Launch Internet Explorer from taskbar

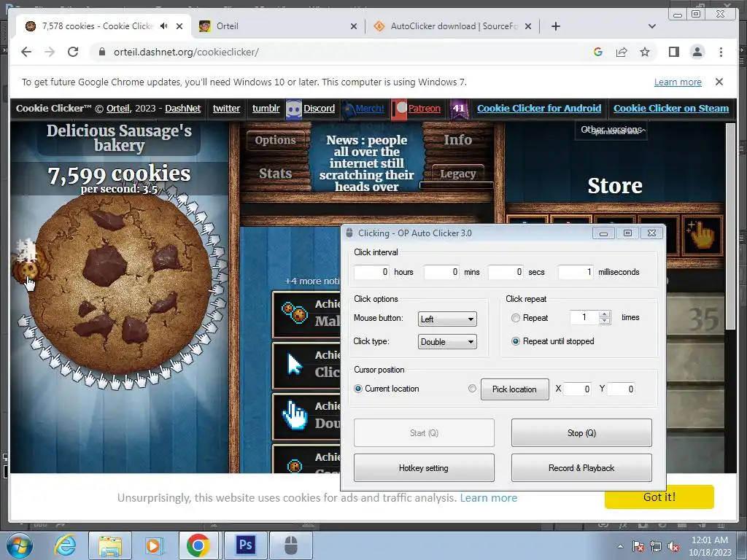(x=65, y=545)
